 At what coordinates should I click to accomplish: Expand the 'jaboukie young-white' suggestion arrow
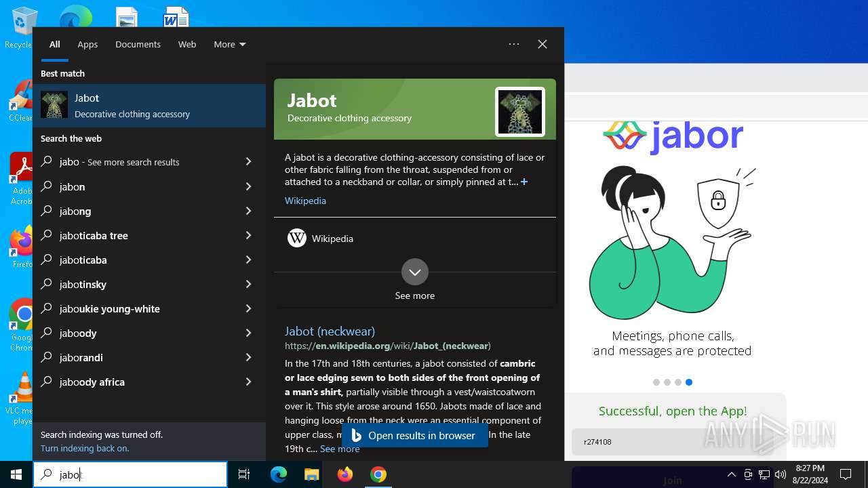click(x=248, y=308)
